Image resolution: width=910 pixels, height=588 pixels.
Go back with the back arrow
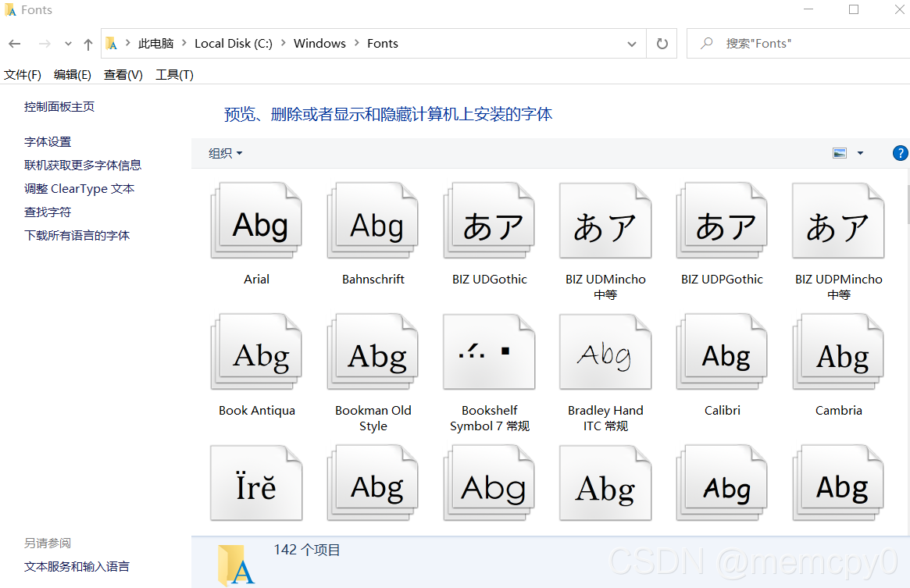(x=15, y=44)
